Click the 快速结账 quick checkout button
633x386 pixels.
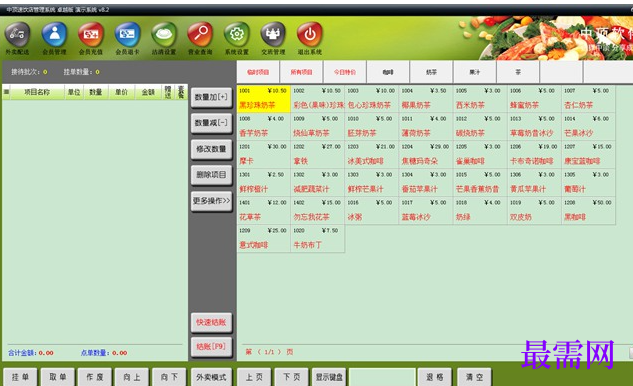pos(212,323)
